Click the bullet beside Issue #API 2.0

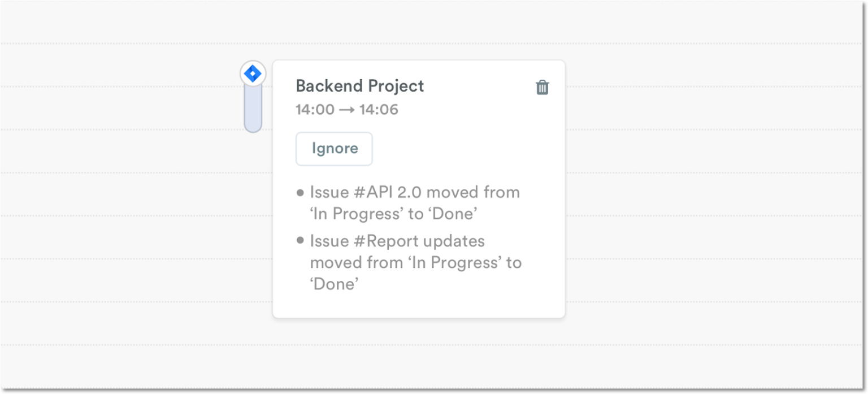300,192
